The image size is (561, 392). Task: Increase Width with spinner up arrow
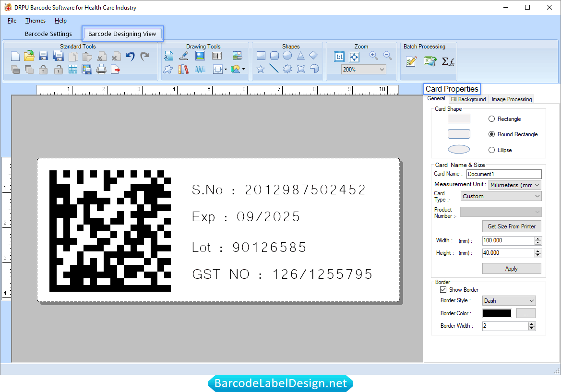(538, 238)
